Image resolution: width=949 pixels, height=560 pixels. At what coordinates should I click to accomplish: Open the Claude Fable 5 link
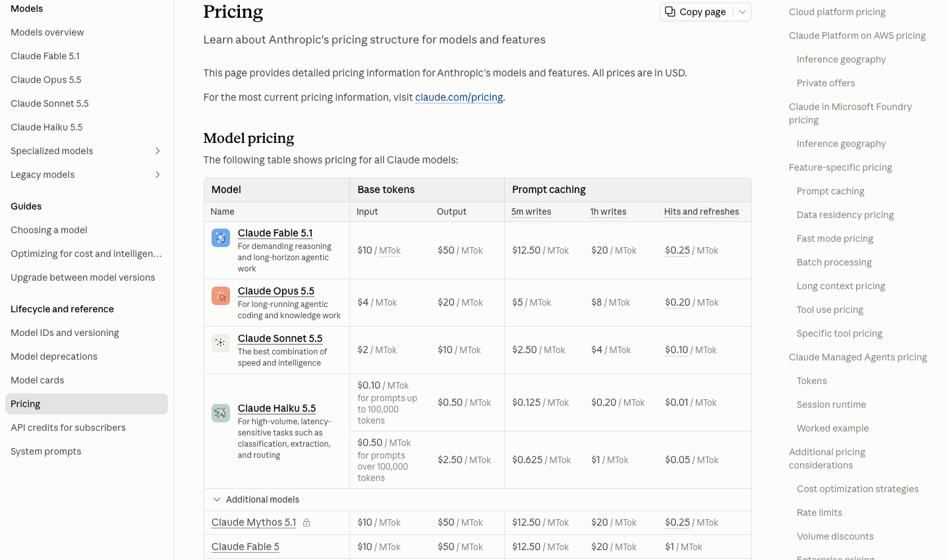pos(245,547)
